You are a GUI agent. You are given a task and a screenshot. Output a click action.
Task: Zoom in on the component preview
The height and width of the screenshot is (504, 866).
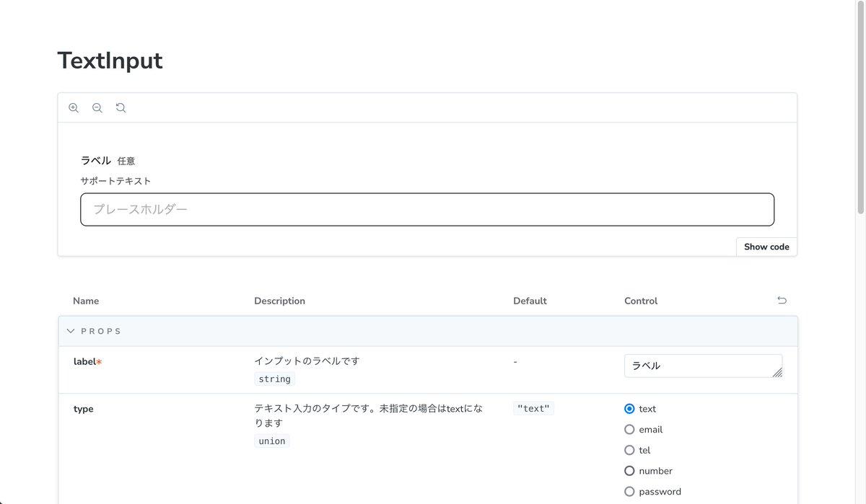[74, 107]
